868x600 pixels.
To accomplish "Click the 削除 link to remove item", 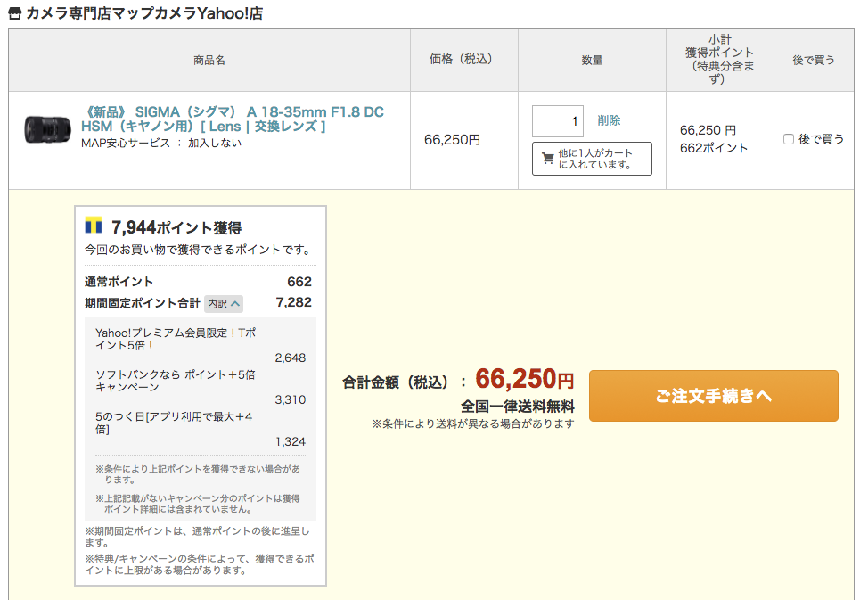I will pos(609,120).
